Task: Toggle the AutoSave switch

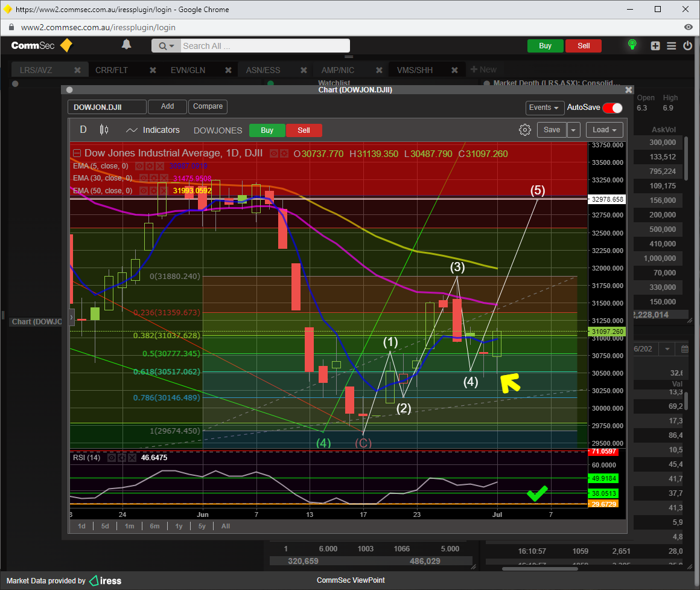Action: click(612, 107)
